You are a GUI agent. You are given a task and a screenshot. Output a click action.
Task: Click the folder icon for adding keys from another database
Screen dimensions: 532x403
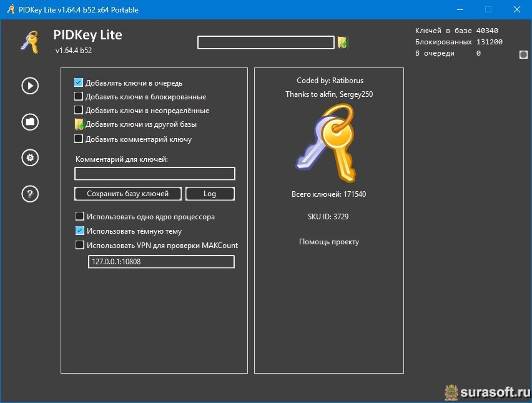tap(79, 124)
